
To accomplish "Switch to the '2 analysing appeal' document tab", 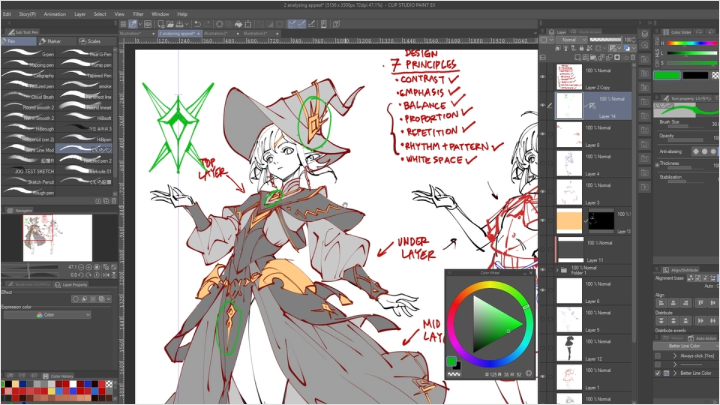I will 180,34.
